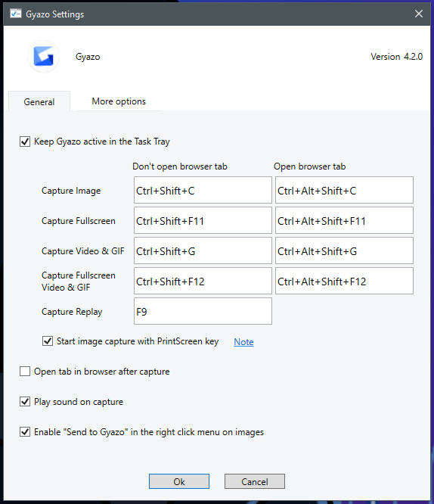Screen dimensions: 434x504
Task: Click the Gyazo Settings title bar icon
Action: click(15, 14)
